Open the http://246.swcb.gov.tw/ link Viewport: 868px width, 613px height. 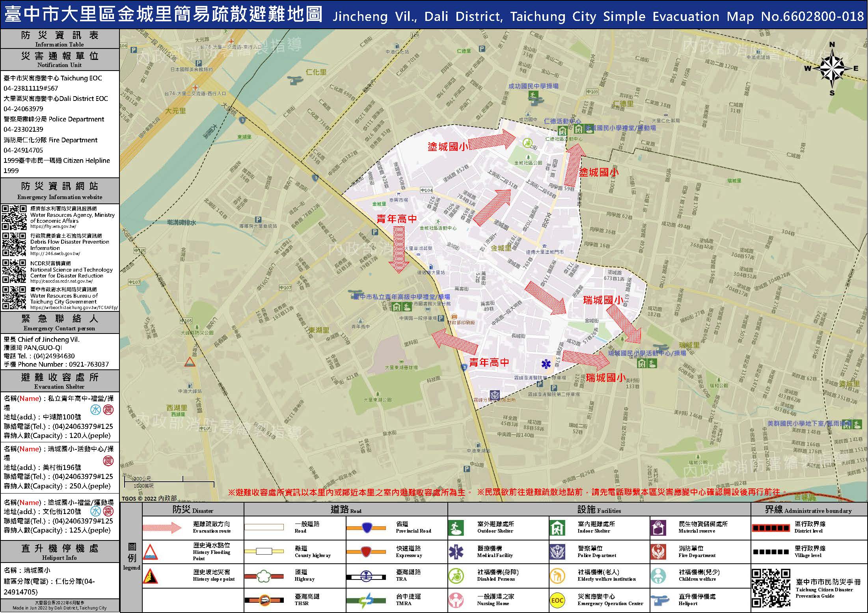(55, 253)
